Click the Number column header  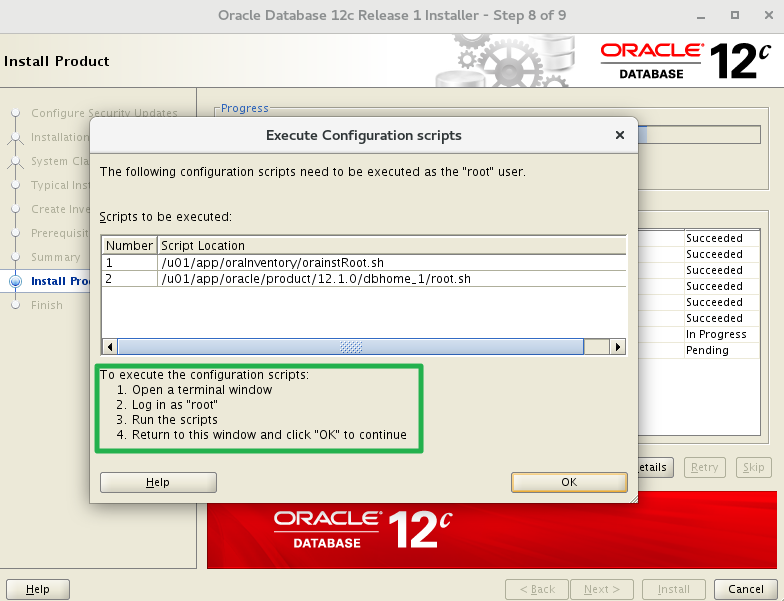click(x=130, y=246)
